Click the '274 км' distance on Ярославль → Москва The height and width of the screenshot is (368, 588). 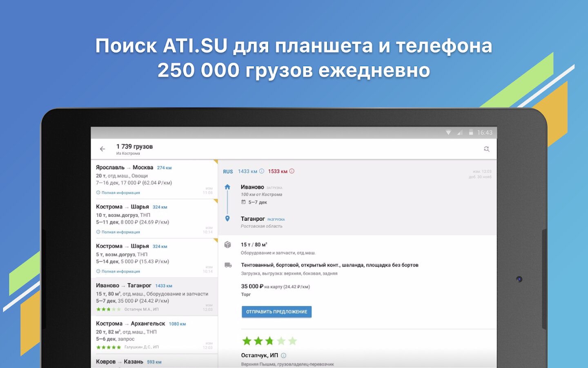[x=164, y=168]
